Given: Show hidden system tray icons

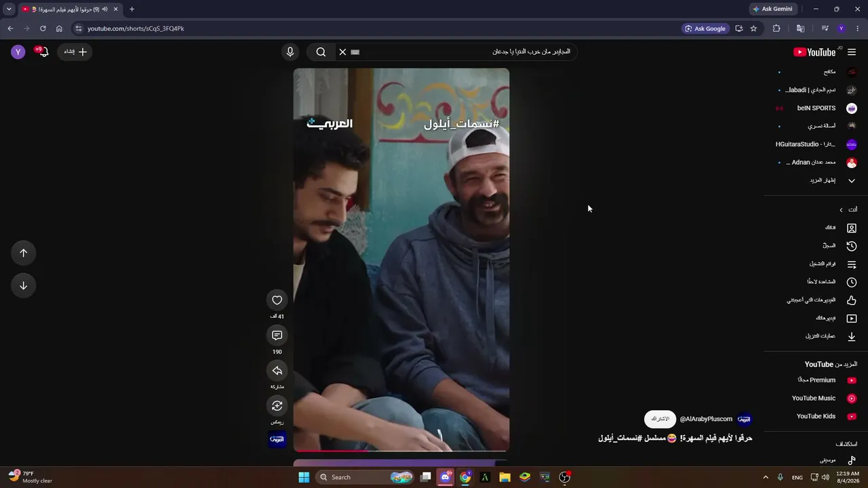Looking at the screenshot, I should [766, 477].
